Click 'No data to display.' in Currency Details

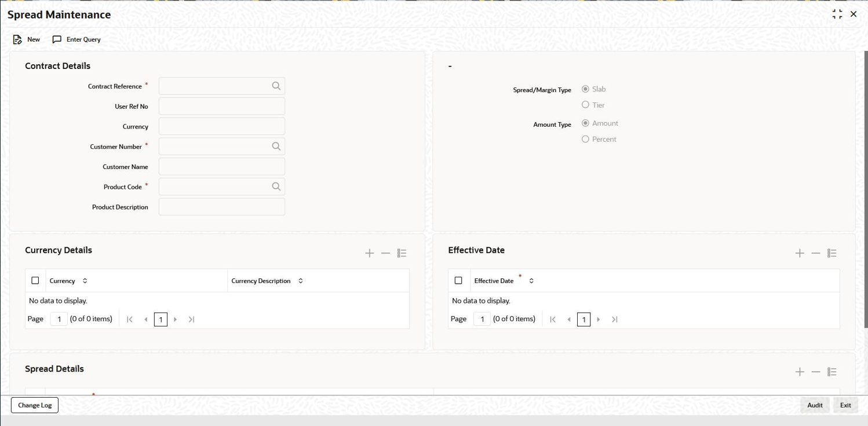click(58, 301)
